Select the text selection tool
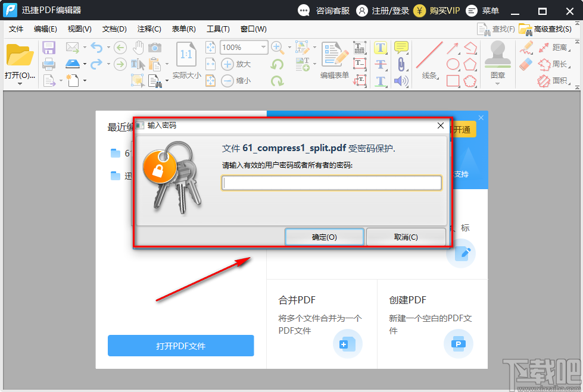583x392 pixels. [138, 64]
